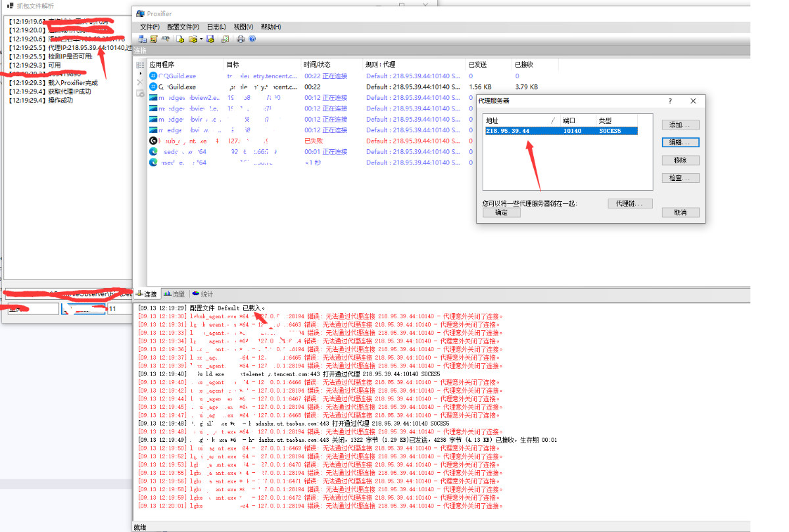Open 视图(V) menu
Screen dimensions: 789x532
[x=243, y=27]
